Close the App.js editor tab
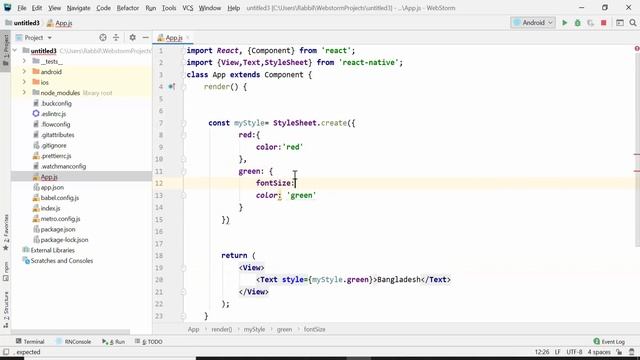The image size is (640, 360). [188, 38]
